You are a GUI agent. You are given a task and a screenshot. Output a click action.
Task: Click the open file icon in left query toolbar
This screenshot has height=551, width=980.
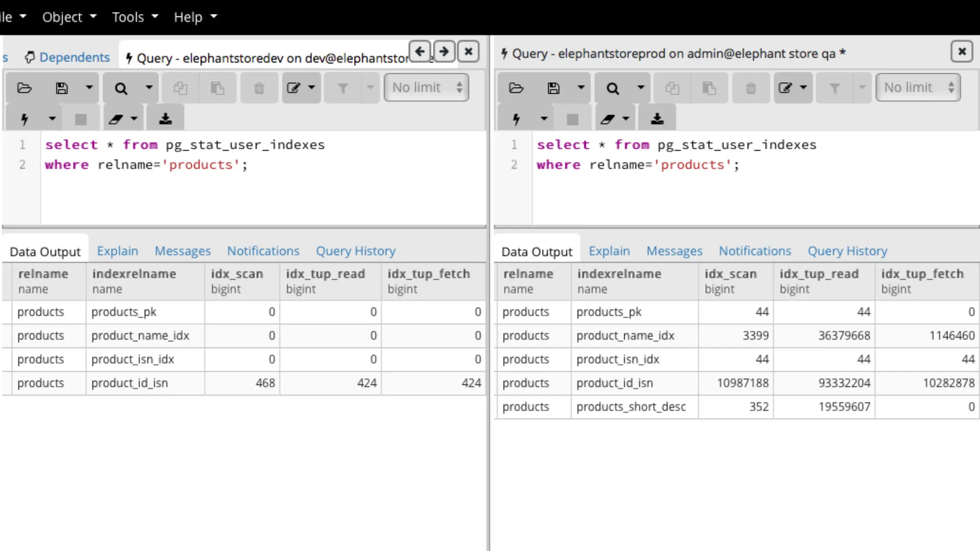[x=24, y=88]
